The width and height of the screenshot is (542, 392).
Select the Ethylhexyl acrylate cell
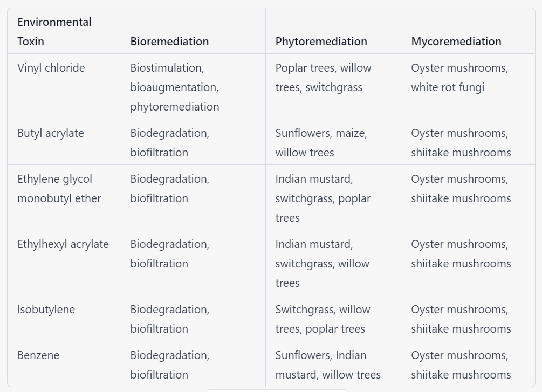point(64,263)
